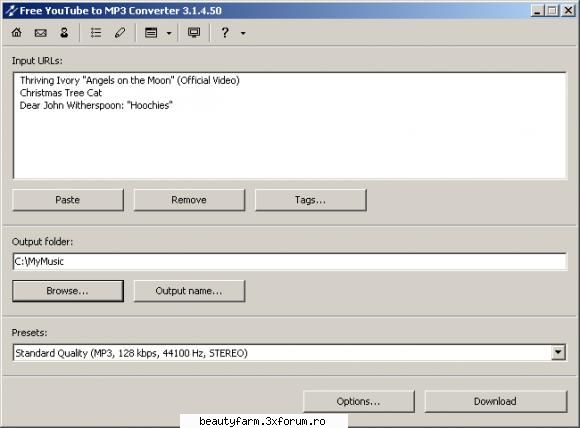Viewport: 580px width, 428px height.
Task: Select the pencil edit icon
Action: (x=120, y=33)
